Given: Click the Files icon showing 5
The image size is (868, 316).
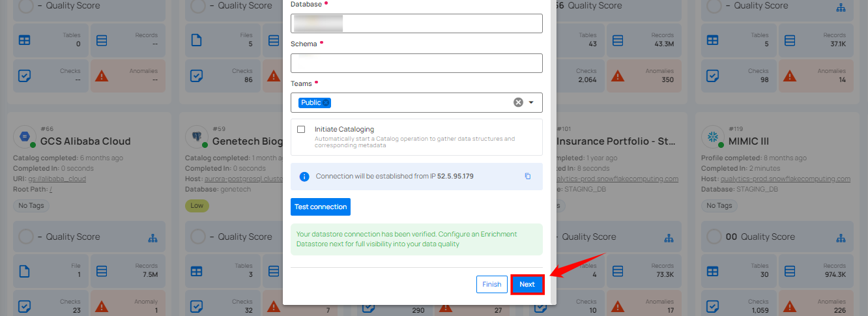Looking at the screenshot, I should pos(196,40).
